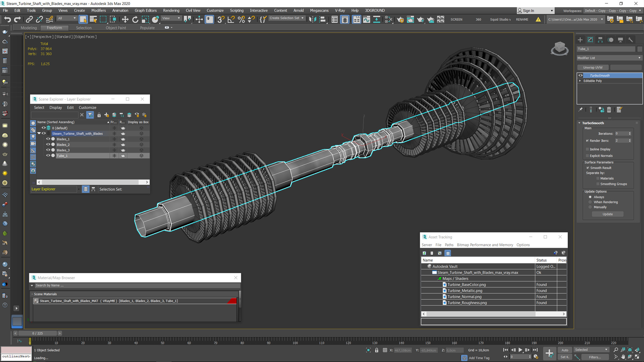Toggle the Smooth Result checkbox
This screenshot has height=362, width=644.
tap(588, 168)
